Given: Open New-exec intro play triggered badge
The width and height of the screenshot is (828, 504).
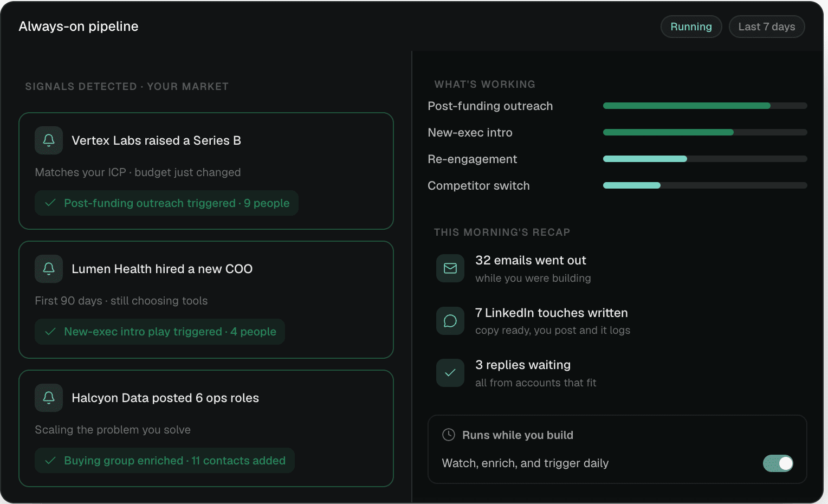Looking at the screenshot, I should pos(160,332).
